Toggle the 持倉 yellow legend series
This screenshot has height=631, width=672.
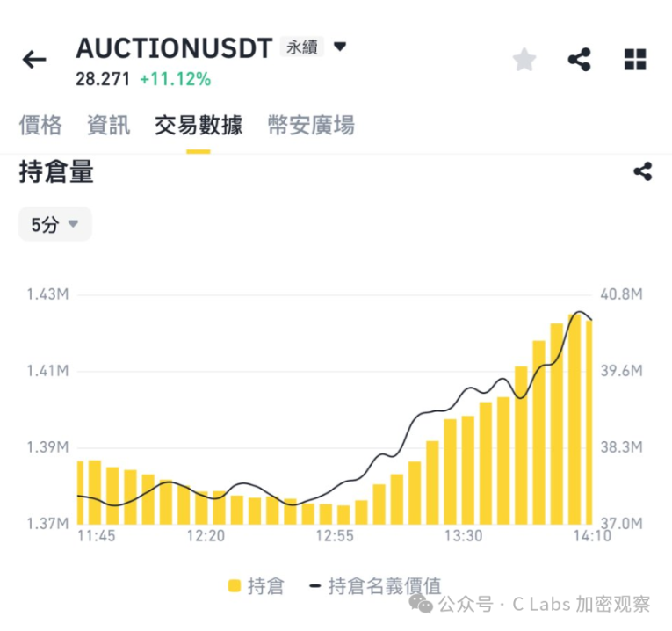coord(257,586)
